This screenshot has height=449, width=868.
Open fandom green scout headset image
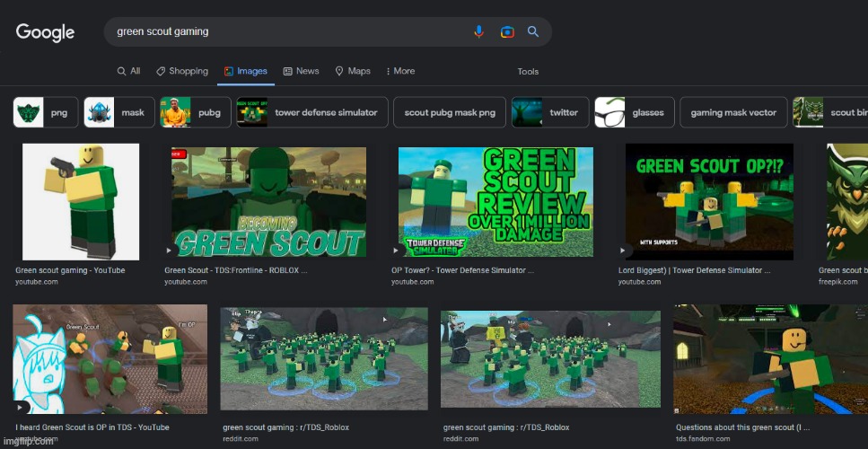pyautogui.click(x=770, y=359)
